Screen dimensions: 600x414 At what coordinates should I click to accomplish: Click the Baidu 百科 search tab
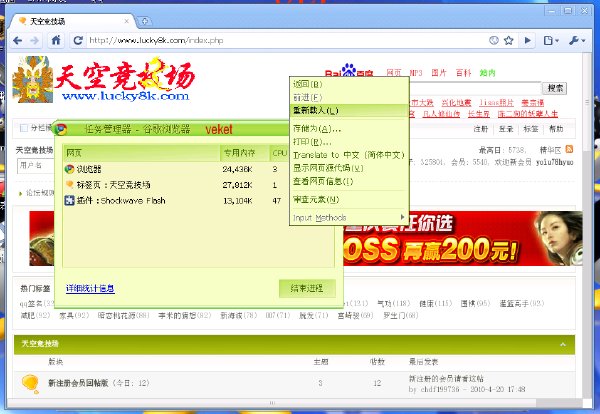click(x=463, y=73)
